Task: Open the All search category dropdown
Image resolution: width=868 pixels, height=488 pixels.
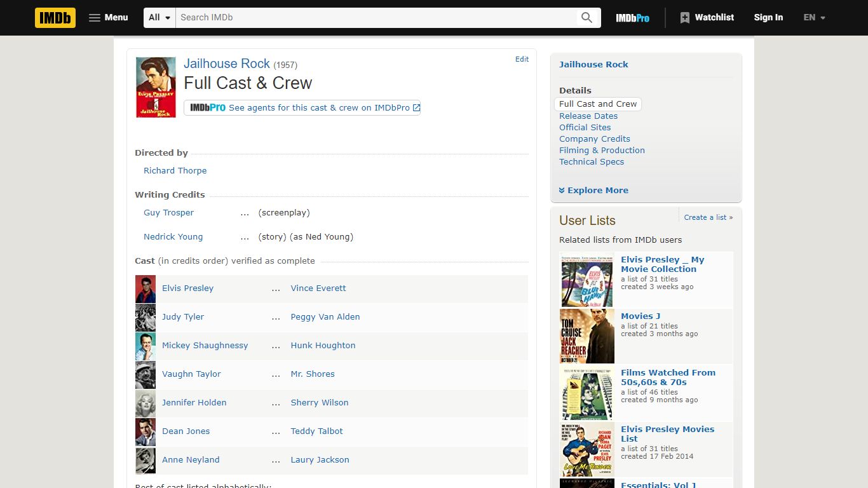Action: tap(160, 18)
